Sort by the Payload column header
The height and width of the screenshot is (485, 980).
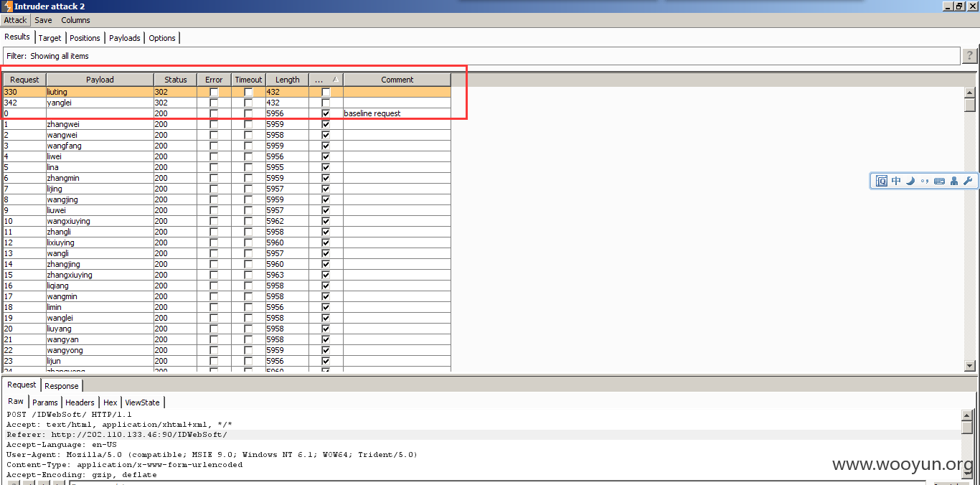point(100,80)
